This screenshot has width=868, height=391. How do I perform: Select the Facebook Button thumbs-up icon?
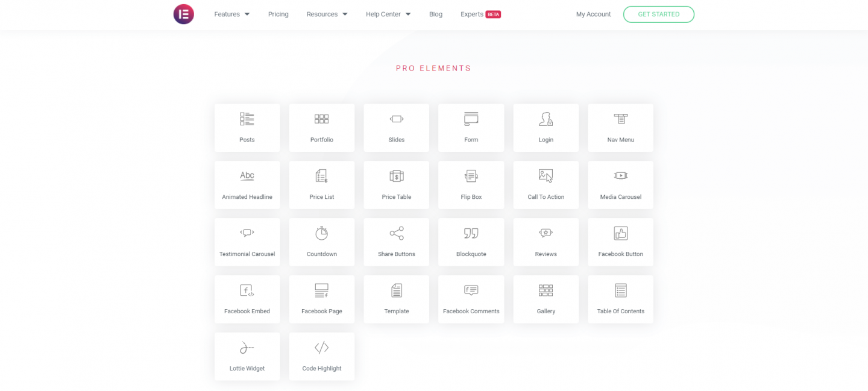[x=621, y=233]
